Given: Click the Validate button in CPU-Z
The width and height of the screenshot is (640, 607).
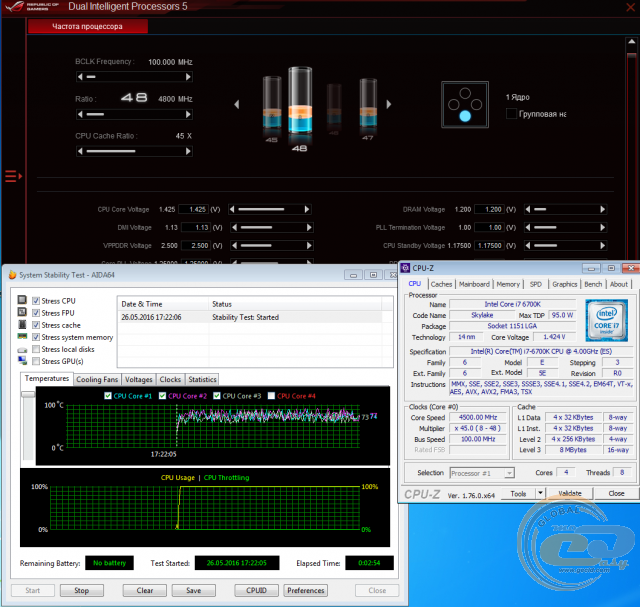Looking at the screenshot, I should click(x=570, y=493).
